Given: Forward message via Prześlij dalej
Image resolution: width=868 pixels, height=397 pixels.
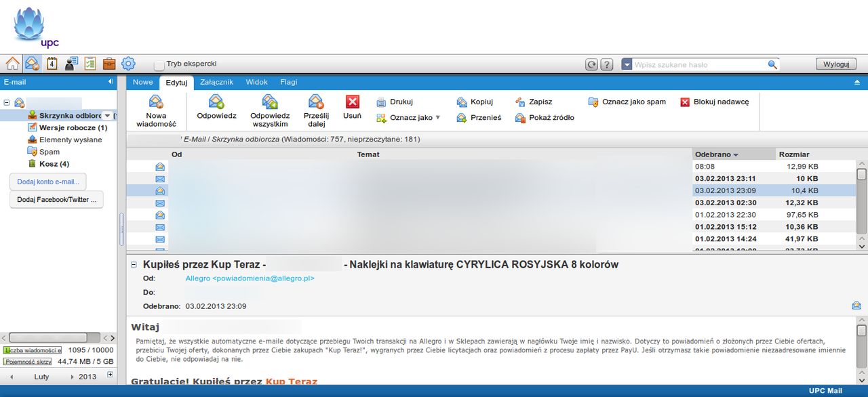Looking at the screenshot, I should coord(316,111).
